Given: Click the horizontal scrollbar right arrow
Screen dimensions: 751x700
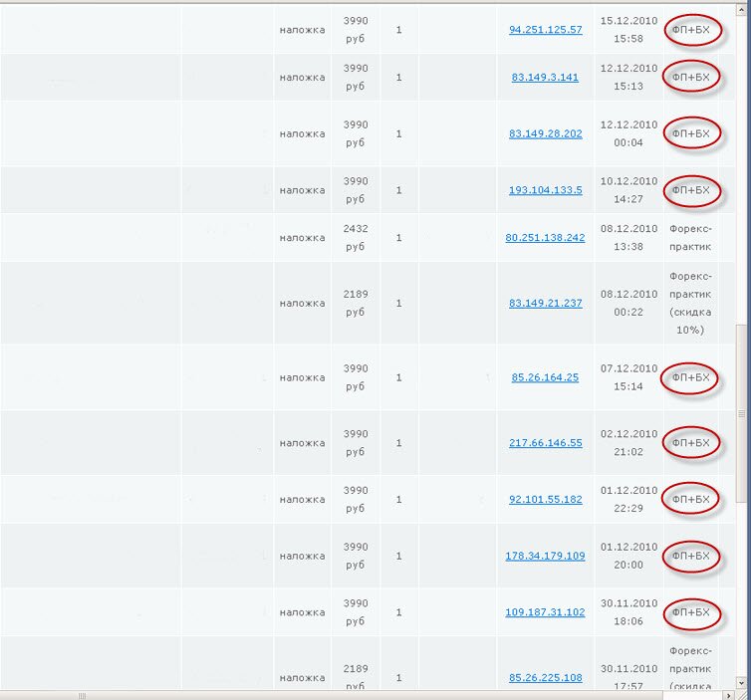Looking at the screenshot, I should coord(726,693).
